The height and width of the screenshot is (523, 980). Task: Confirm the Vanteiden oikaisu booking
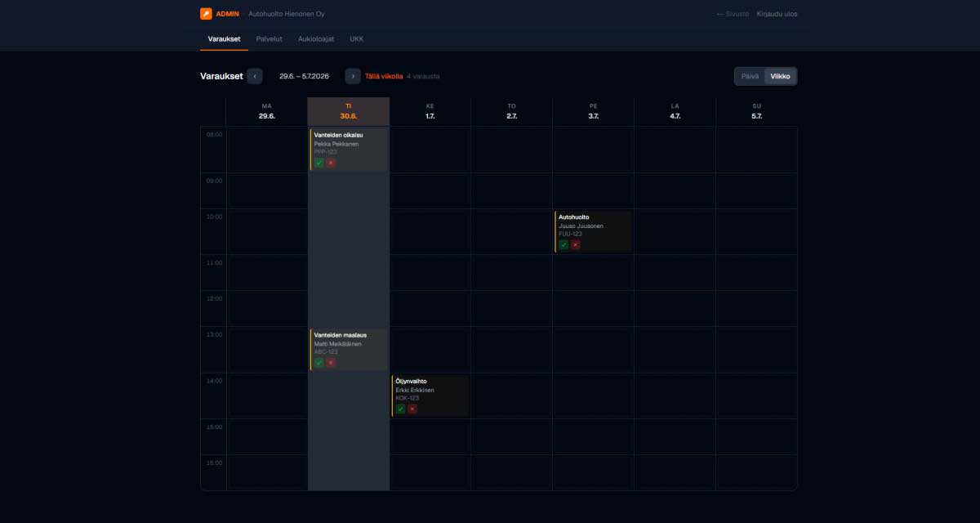point(319,163)
